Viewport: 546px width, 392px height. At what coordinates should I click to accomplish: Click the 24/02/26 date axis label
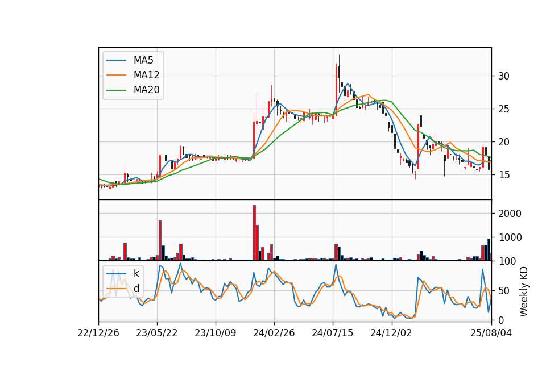274,333
